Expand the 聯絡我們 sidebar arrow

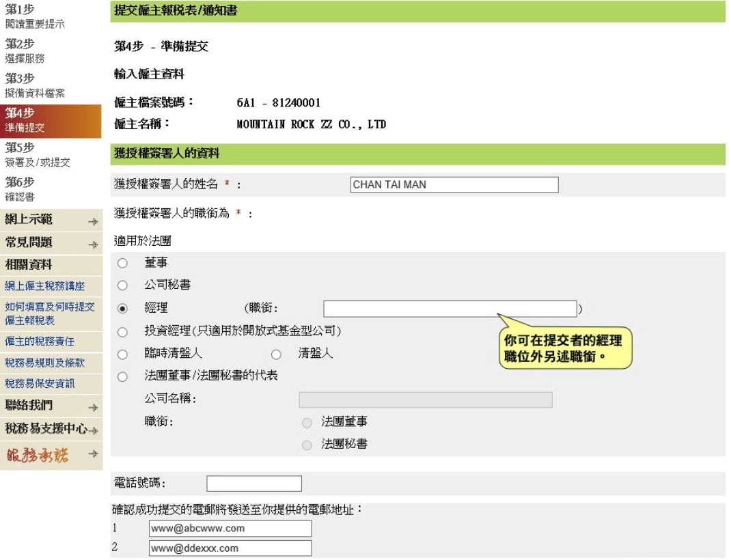(94, 408)
